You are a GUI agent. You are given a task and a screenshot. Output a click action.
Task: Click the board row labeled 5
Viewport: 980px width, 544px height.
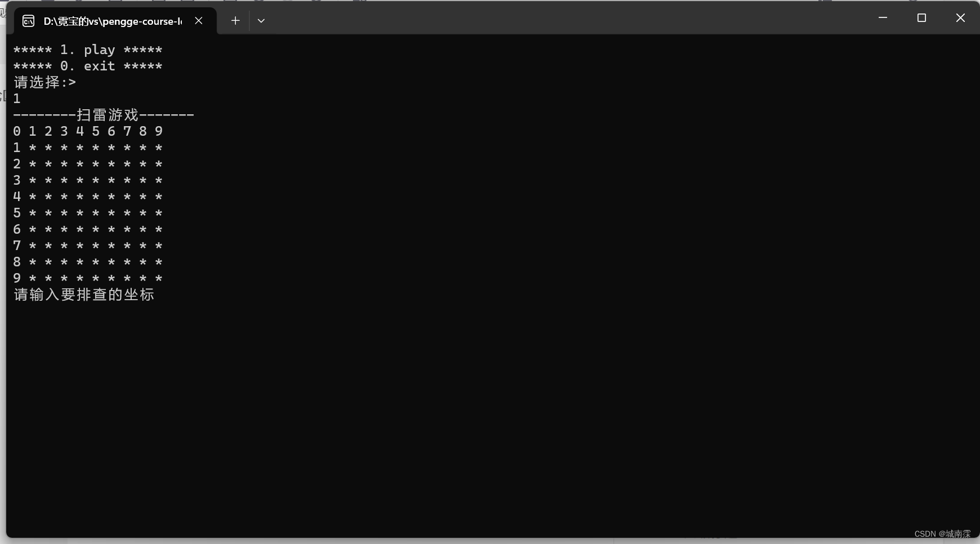point(88,213)
